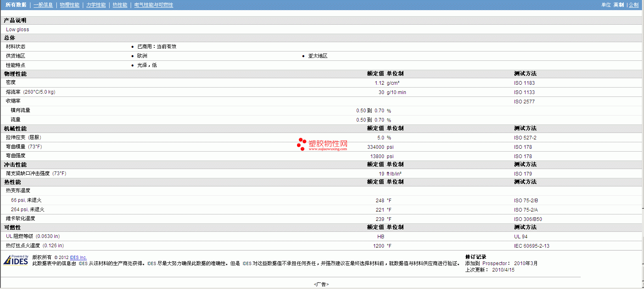Click the flexural modulus value 334000

[x=376, y=147]
